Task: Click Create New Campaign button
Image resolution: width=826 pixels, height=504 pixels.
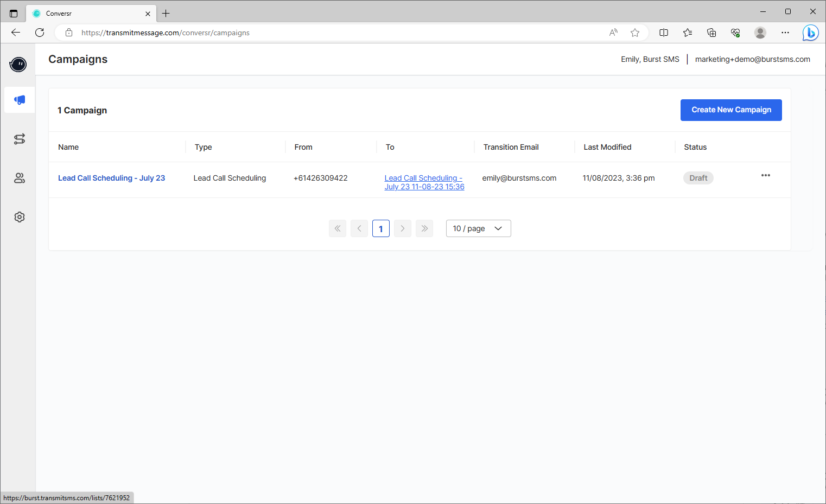Action: click(x=731, y=110)
